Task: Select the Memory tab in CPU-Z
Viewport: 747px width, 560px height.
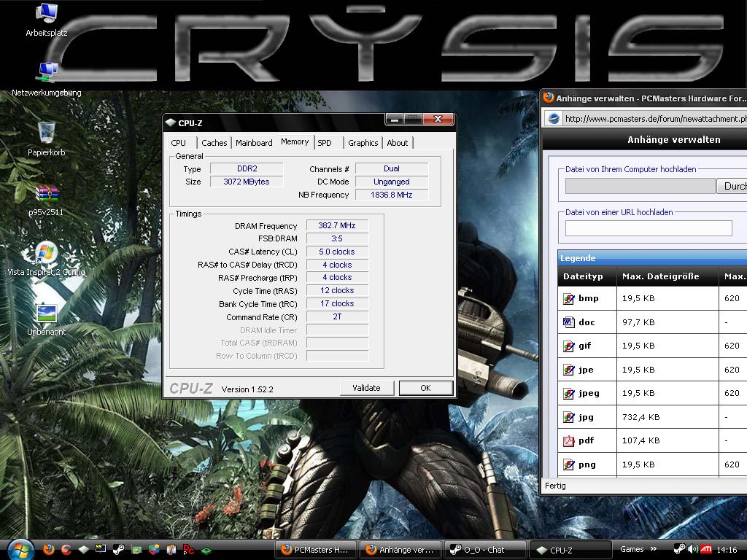Action: point(295,142)
